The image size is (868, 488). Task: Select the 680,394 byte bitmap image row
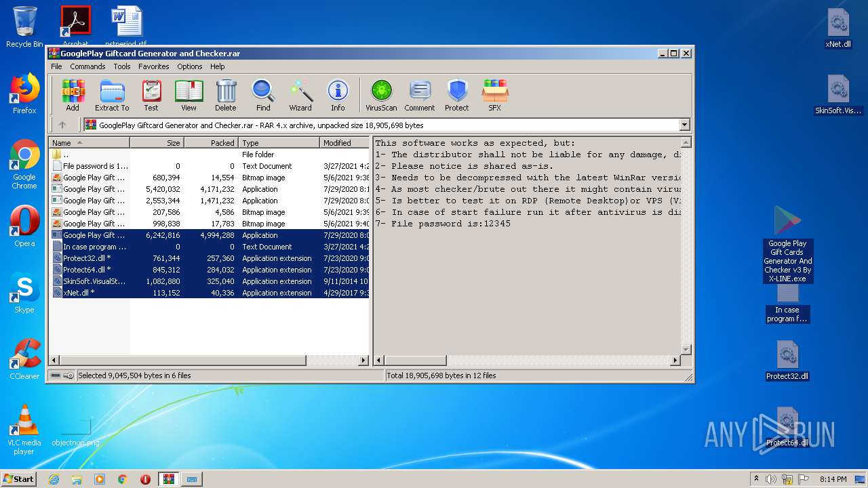209,178
